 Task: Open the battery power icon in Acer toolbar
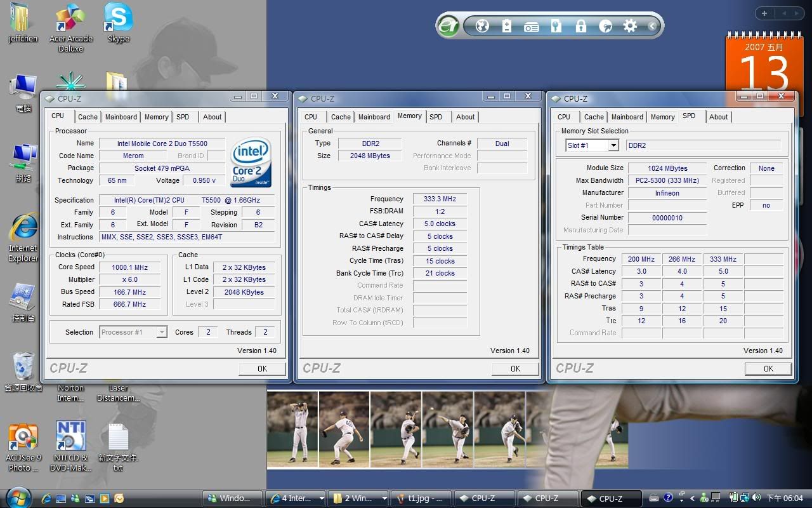pyautogui.click(x=506, y=26)
